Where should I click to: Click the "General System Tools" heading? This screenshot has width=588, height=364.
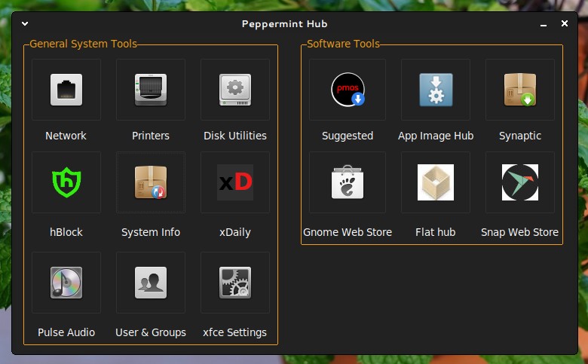point(83,44)
